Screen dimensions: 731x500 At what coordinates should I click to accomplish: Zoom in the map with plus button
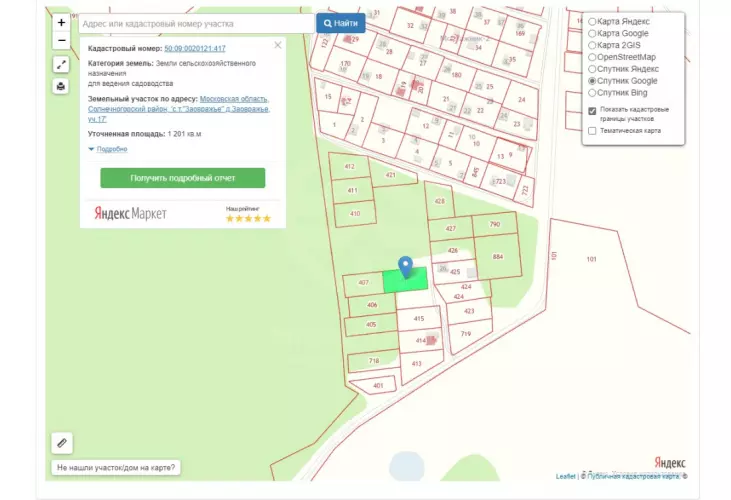coord(61,22)
